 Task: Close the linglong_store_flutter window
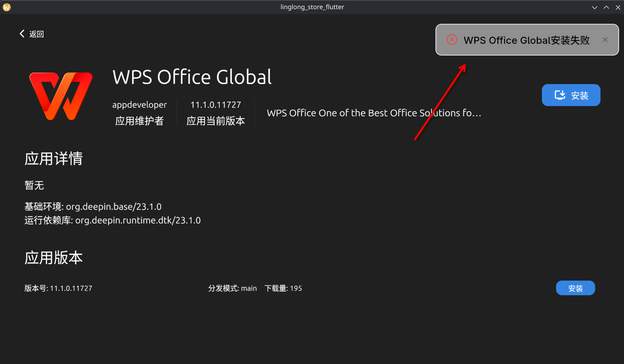[x=618, y=7]
